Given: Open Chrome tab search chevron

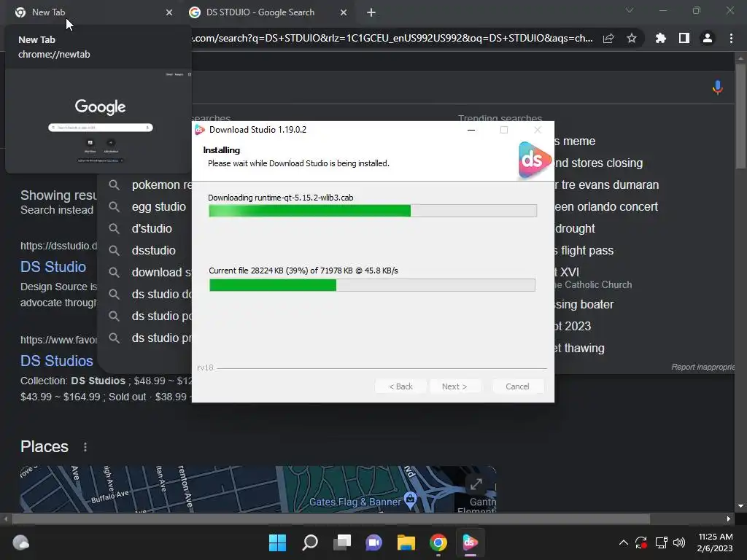Looking at the screenshot, I should tap(630, 10).
